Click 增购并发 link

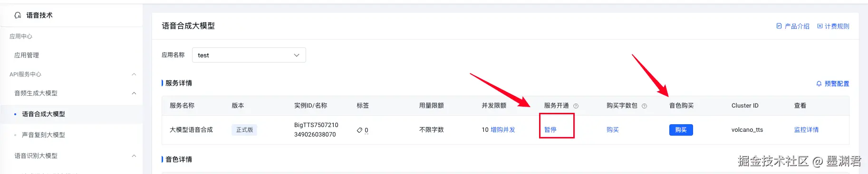[503, 129]
